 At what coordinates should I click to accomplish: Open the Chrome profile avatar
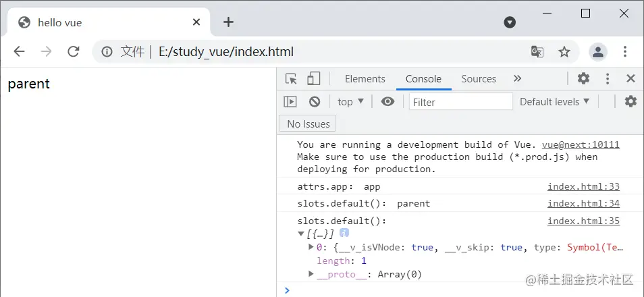point(598,52)
